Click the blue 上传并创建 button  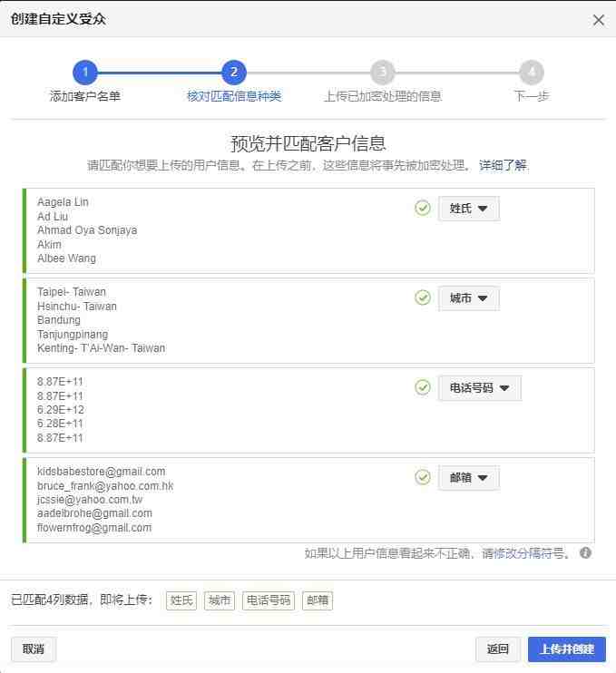[x=567, y=649]
